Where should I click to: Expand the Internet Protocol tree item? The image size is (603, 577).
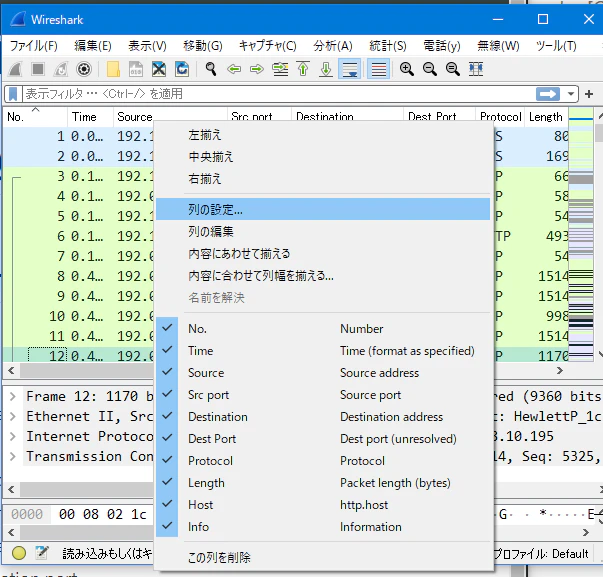pos(13,436)
